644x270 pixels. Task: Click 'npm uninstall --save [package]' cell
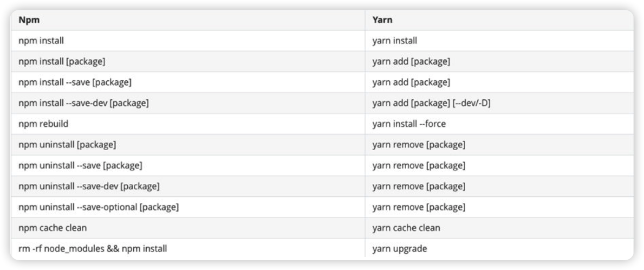pyautogui.click(x=188, y=165)
